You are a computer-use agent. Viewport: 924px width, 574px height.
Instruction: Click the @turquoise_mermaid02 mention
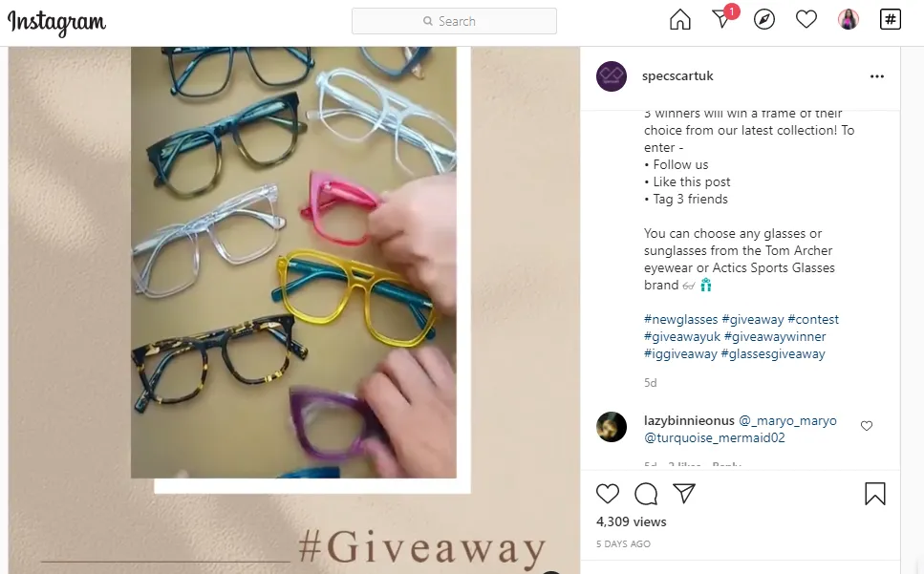(714, 438)
